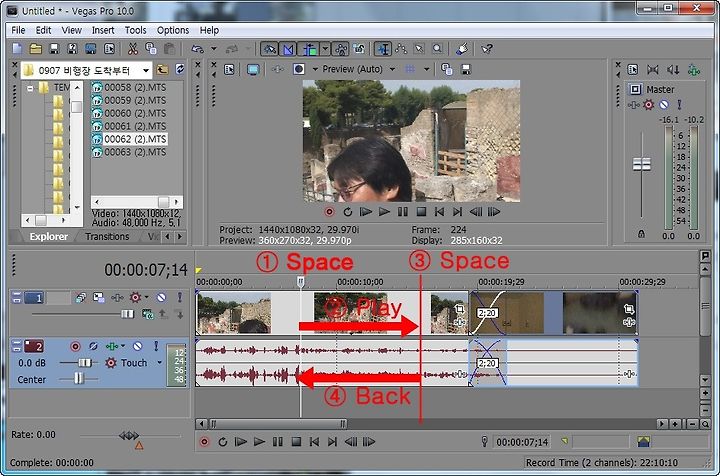Click the New project icon
The width and height of the screenshot is (720, 476).
tap(17, 49)
